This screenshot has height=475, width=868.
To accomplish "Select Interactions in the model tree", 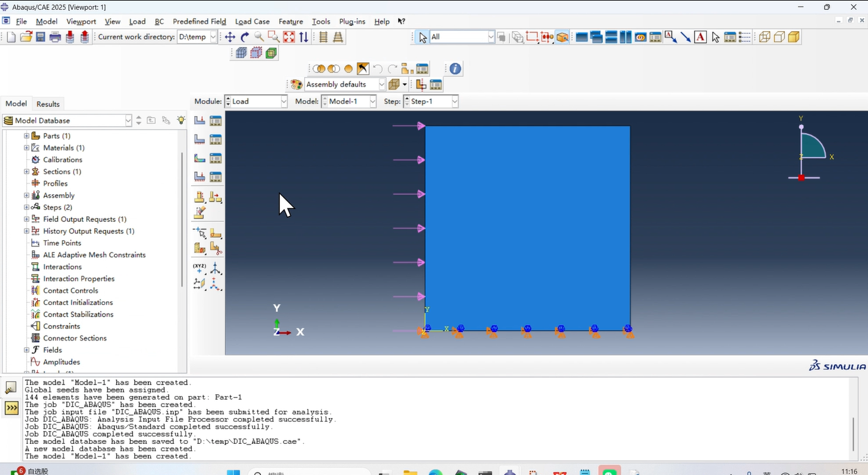I will [62, 267].
